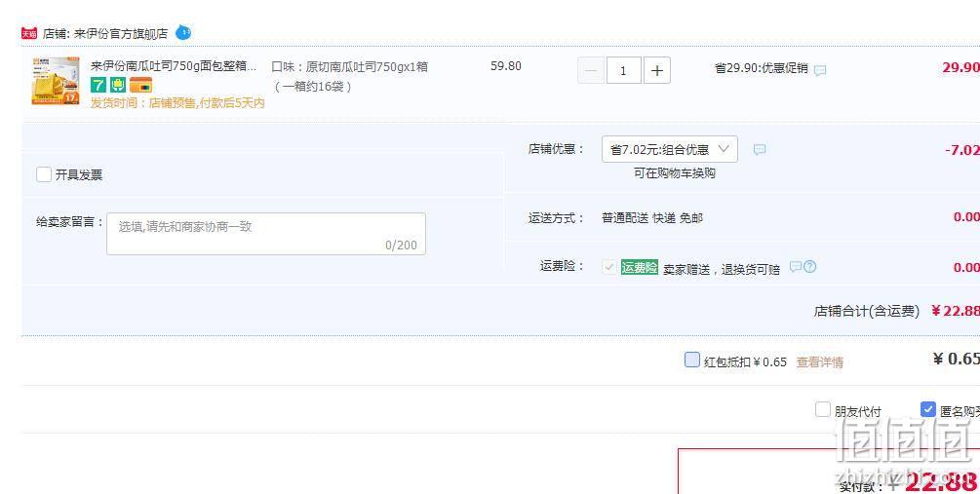
Task: Check the 开具发票 invoice checkbox
Action: pos(44,174)
